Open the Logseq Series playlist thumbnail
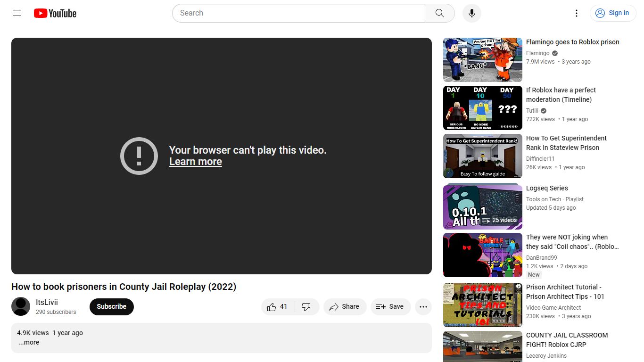 (483, 206)
